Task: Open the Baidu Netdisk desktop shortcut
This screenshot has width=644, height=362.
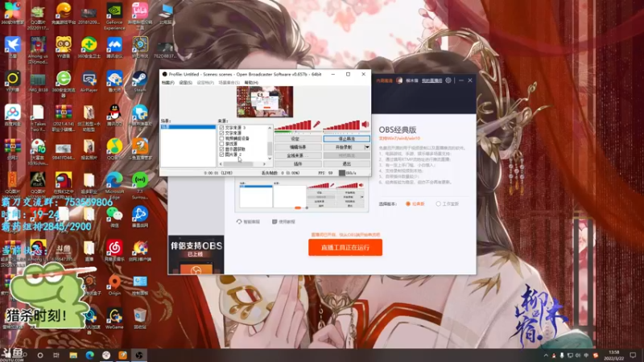Action: [13, 115]
